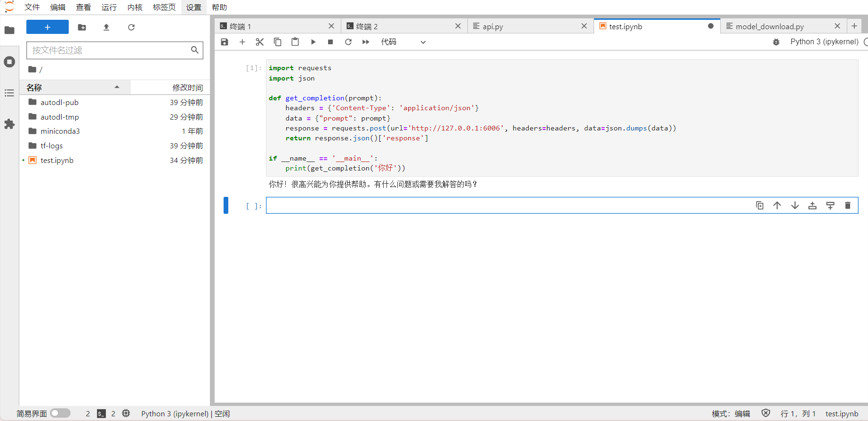Delete the active cell with the trash icon

tap(848, 205)
